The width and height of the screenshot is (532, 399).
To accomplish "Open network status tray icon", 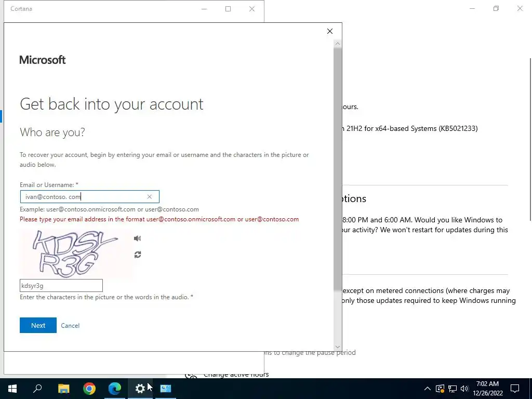I will click(x=453, y=389).
